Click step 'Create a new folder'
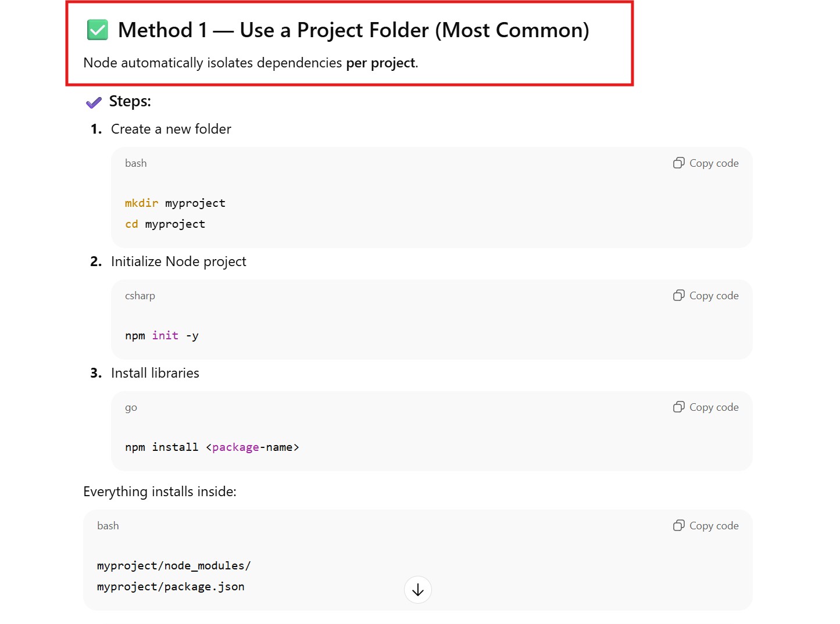This screenshot has height=624, width=840. [x=171, y=129]
